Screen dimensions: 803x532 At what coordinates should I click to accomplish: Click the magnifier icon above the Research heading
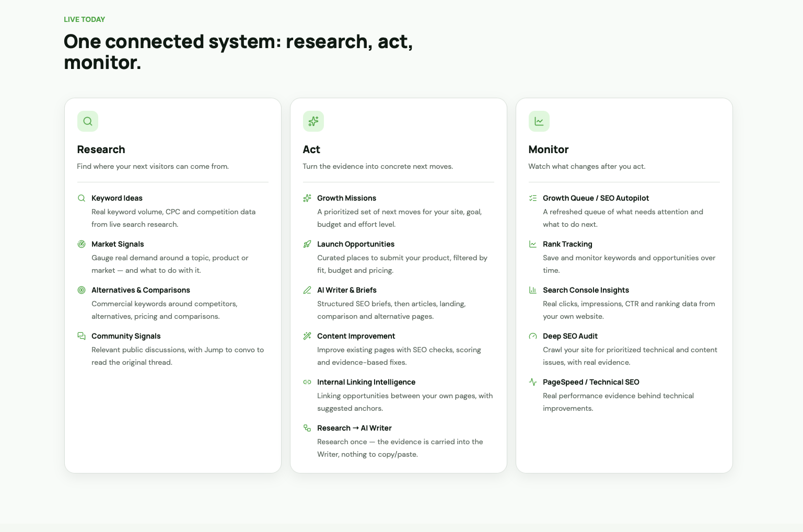pyautogui.click(x=88, y=121)
